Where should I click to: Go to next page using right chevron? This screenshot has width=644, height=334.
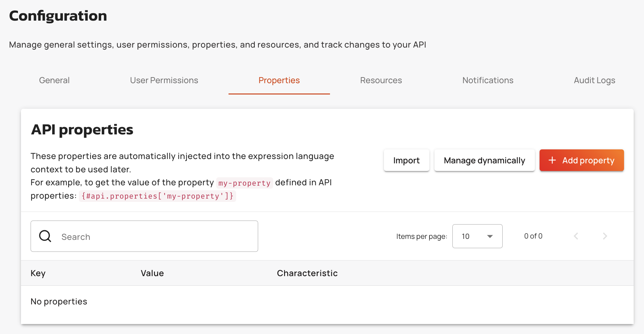click(605, 236)
